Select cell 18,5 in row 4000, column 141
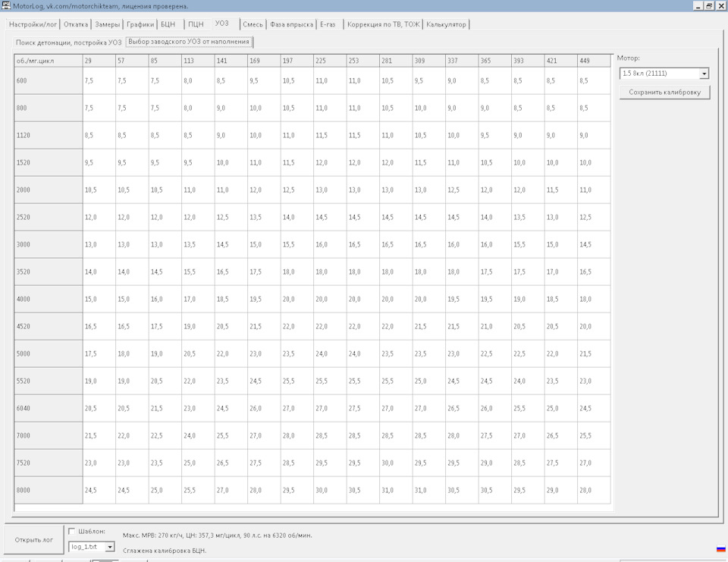728x562 pixels. pyautogui.click(x=231, y=299)
